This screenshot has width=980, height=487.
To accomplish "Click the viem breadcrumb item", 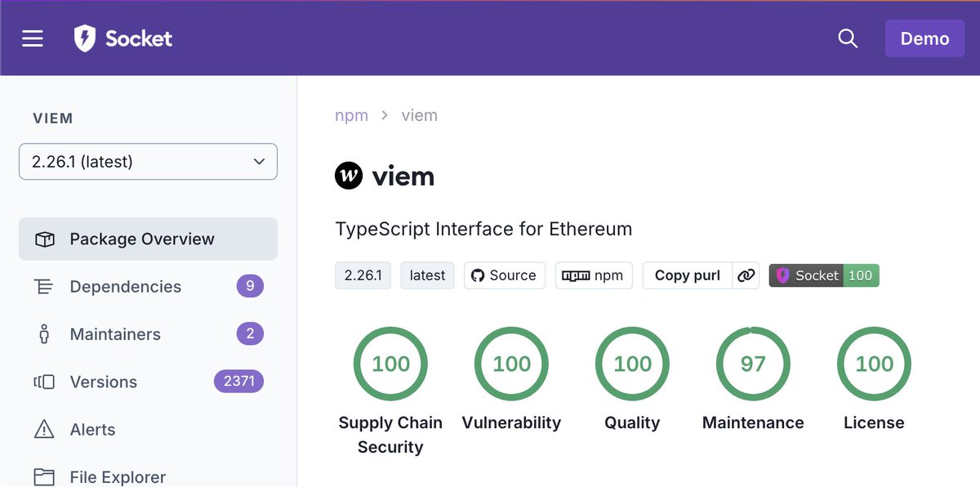I will [x=420, y=115].
